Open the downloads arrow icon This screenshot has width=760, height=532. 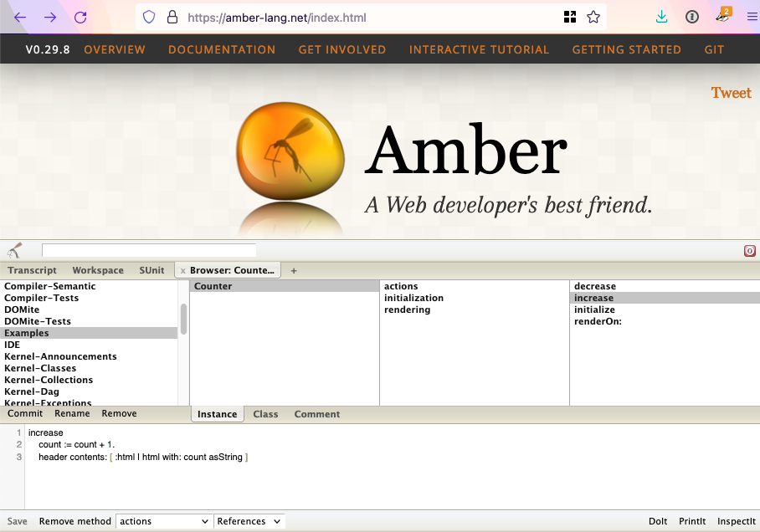pyautogui.click(x=661, y=18)
